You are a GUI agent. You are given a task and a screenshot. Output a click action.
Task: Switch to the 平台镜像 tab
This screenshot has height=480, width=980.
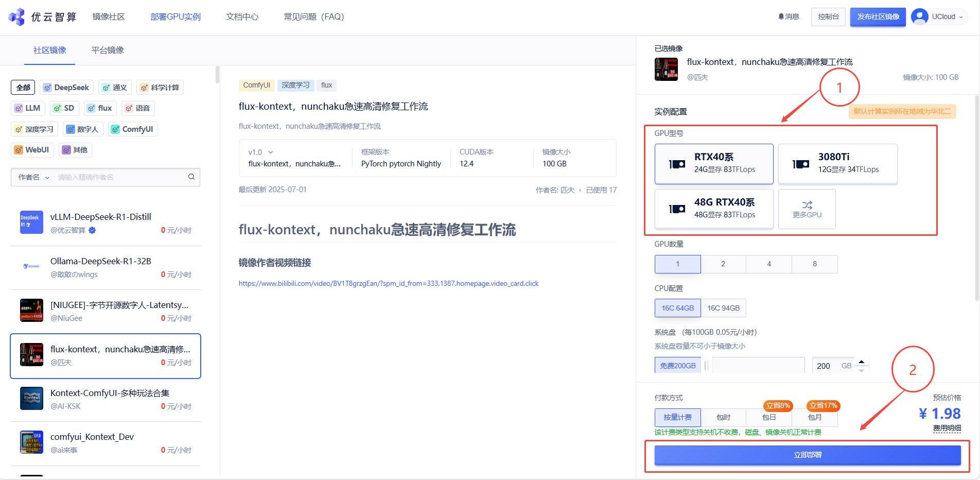coord(108,50)
